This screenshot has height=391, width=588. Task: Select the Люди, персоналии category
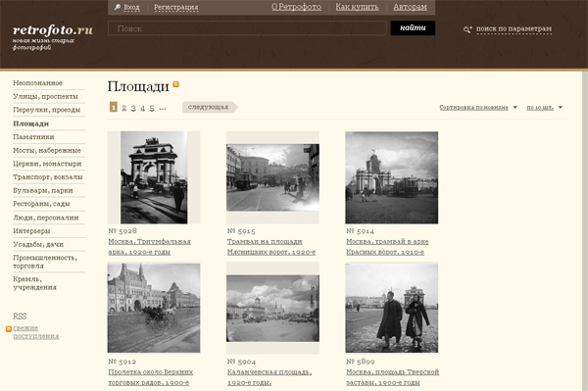[x=46, y=218]
